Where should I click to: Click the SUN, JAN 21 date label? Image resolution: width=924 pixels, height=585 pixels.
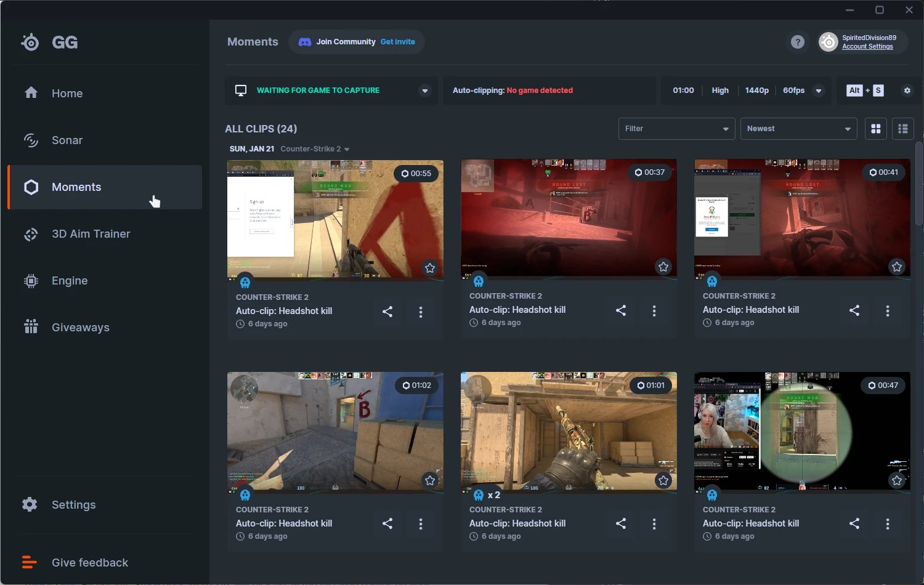[252, 149]
